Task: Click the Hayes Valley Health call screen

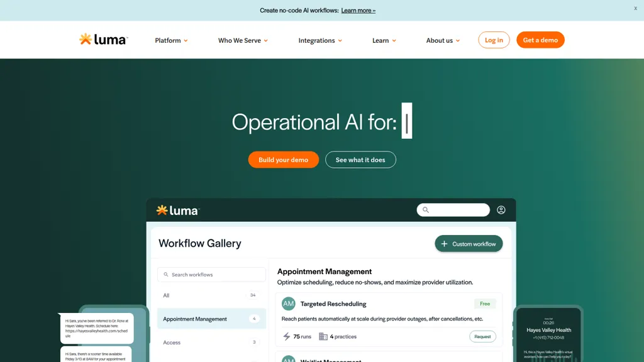Action: pyautogui.click(x=548, y=334)
